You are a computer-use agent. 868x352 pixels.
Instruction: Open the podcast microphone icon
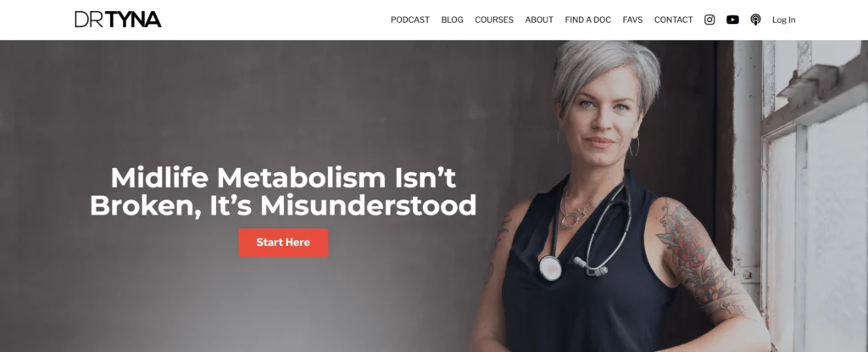point(755,20)
